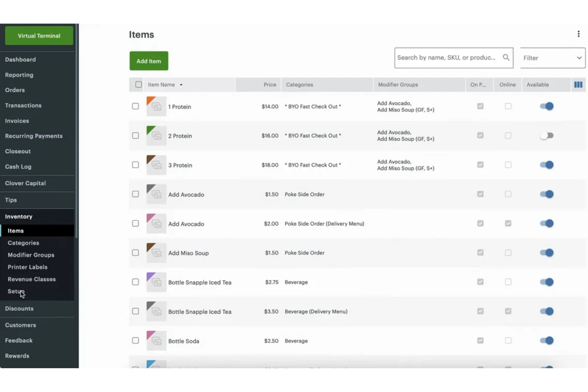Disable the Available toggle for 1 Protein
The height and width of the screenshot is (392, 588).
[x=546, y=106]
